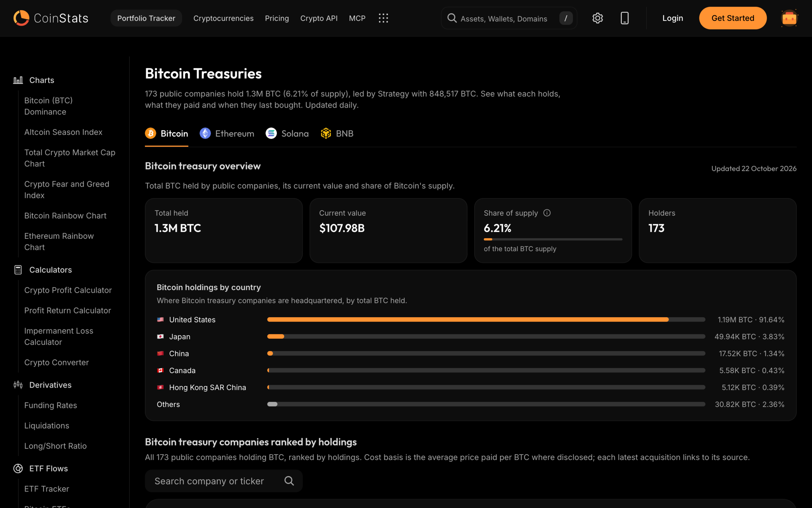Click the ETF Flows sidebar icon
812x508 pixels.
[18, 468]
